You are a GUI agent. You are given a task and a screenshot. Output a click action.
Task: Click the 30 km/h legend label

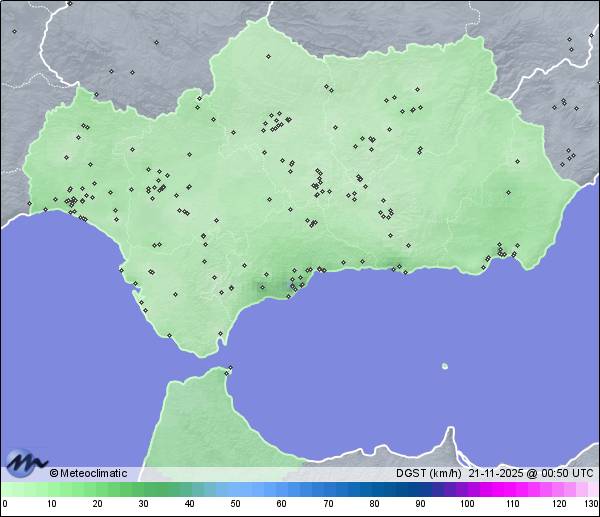coord(143,503)
